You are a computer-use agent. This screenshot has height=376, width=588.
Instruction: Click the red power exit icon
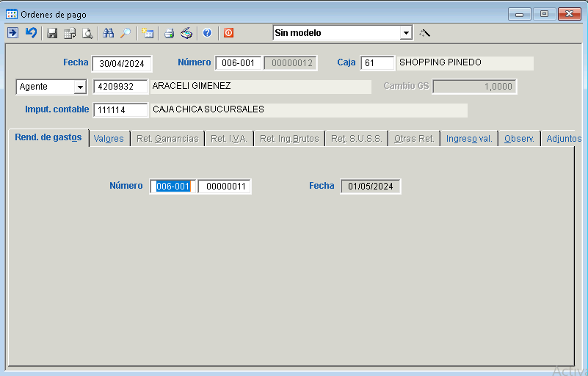coord(228,33)
